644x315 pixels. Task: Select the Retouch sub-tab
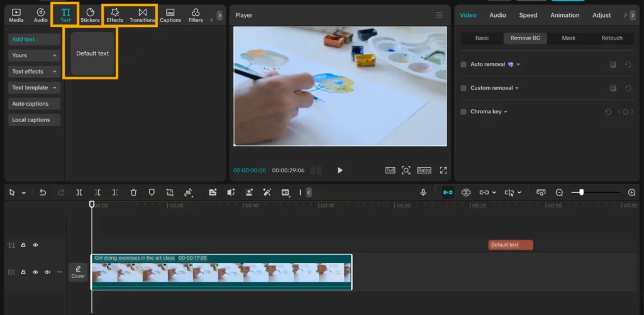pyautogui.click(x=612, y=38)
